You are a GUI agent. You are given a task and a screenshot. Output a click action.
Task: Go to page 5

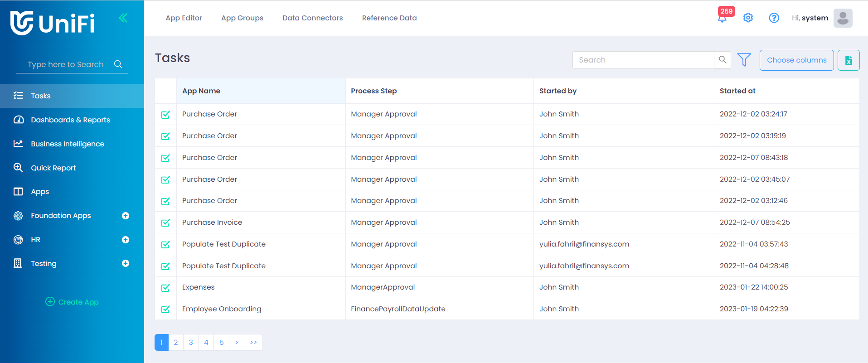tap(222, 342)
